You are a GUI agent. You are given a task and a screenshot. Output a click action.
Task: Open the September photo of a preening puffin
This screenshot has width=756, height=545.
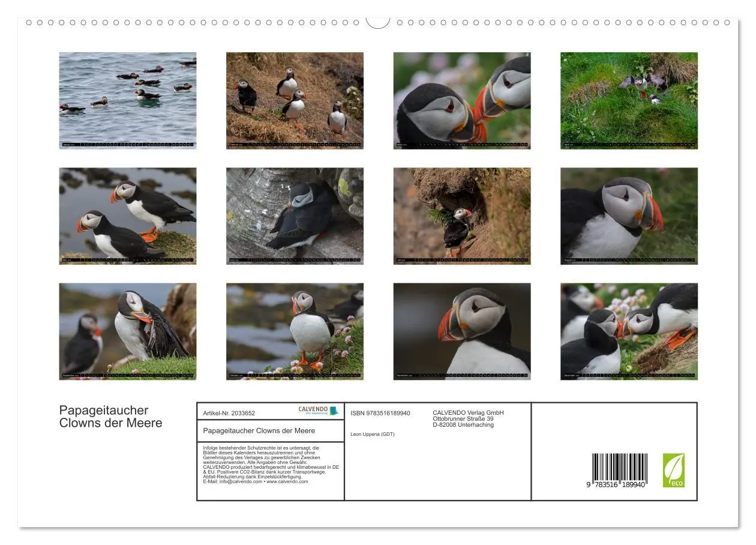pos(128,331)
